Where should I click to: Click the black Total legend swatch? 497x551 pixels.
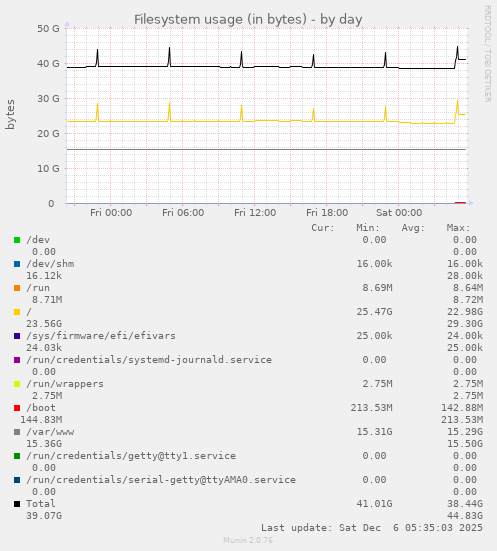click(x=17, y=504)
